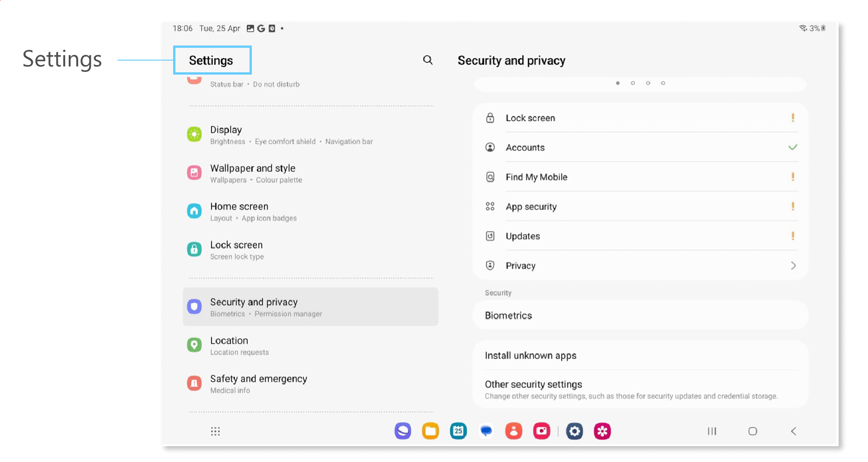This screenshot has height=462, width=868.
Task: Tap the green Display icon
Action: pos(194,134)
